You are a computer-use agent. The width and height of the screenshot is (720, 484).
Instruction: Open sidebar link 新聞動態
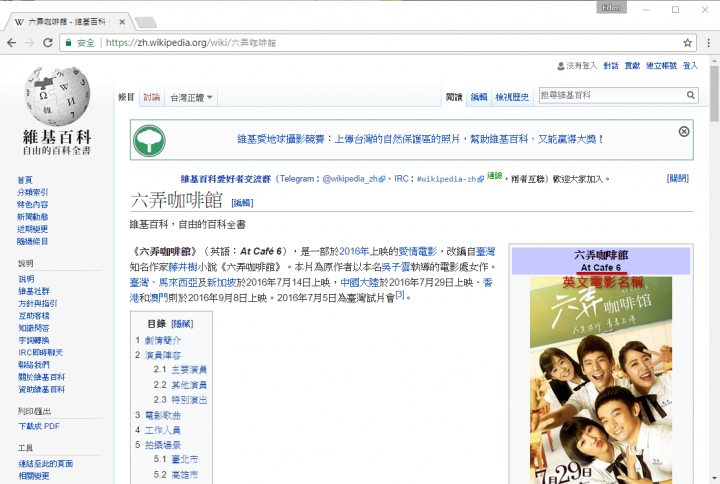coord(32,217)
